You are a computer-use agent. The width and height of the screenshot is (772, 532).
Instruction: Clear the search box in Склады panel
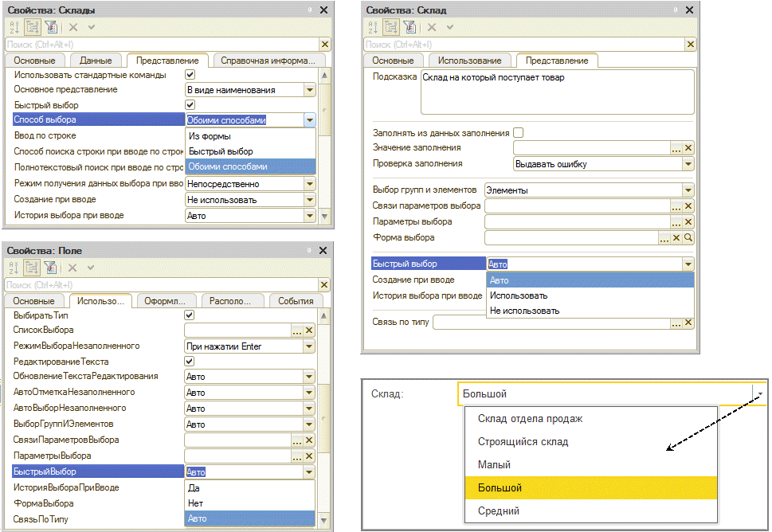tap(324, 45)
